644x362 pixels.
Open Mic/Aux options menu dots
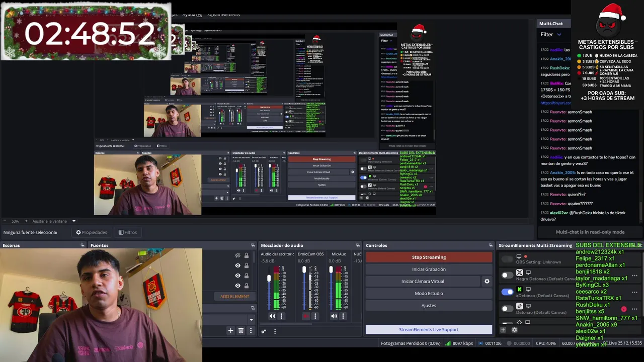coord(343,316)
